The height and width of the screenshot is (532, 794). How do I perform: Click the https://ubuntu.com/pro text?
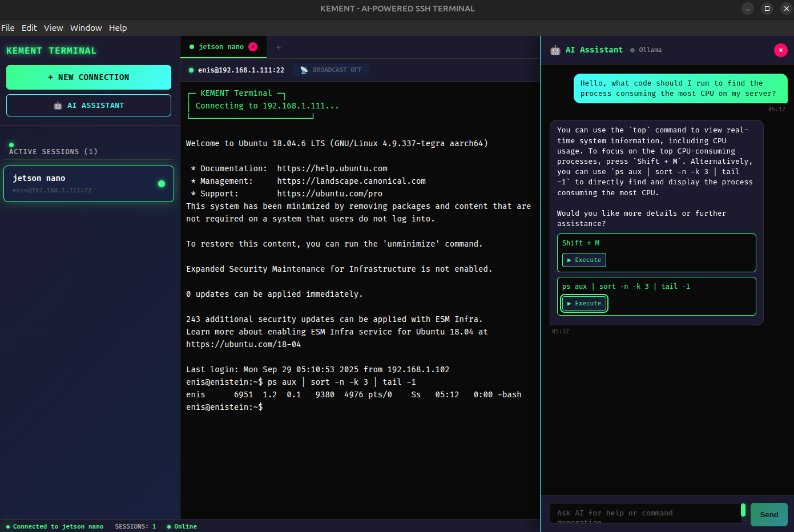(330, 194)
